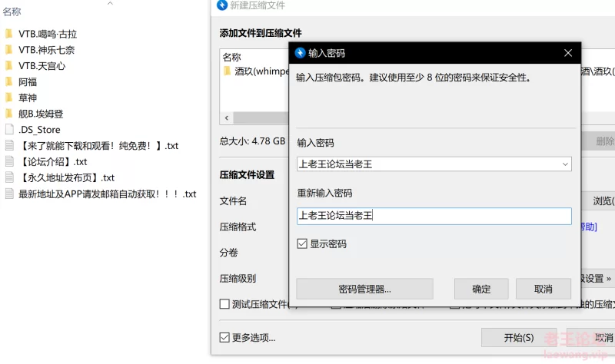615x364 pixels.
Task: Click the 开始(S) button
Action: click(518, 337)
